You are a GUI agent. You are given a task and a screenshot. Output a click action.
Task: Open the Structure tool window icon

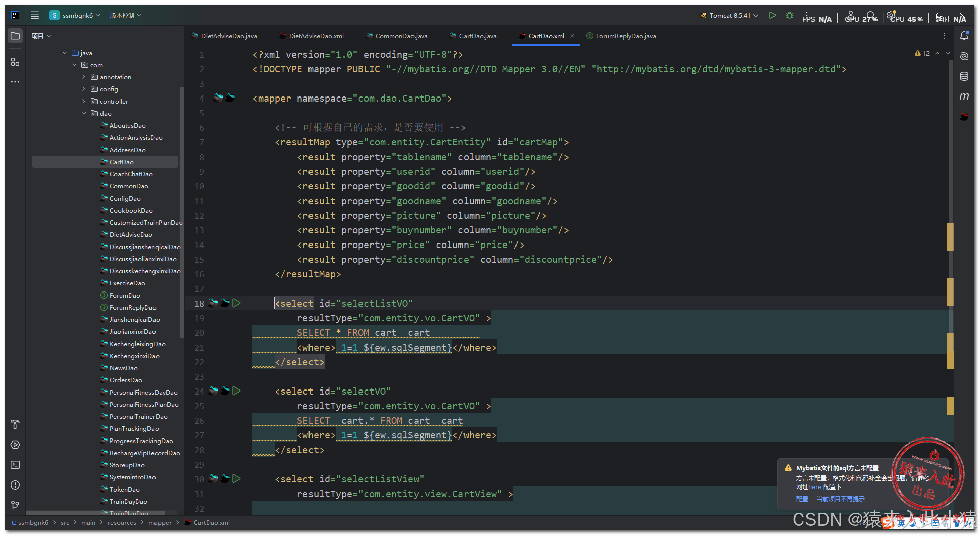click(x=15, y=62)
